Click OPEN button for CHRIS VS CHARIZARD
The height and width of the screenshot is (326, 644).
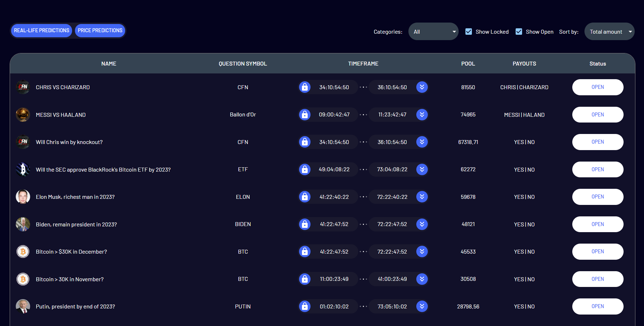598,87
